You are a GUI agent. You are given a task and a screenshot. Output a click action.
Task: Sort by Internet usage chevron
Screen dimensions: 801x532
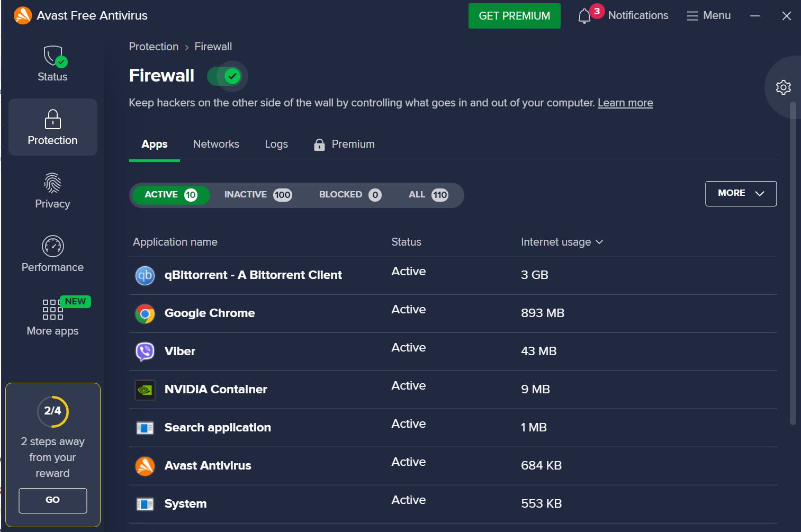(599, 242)
